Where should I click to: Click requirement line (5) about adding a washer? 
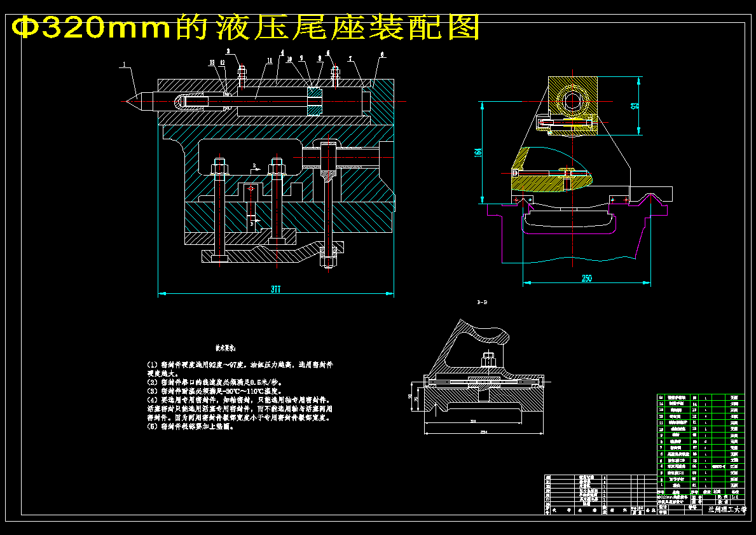[191, 427]
